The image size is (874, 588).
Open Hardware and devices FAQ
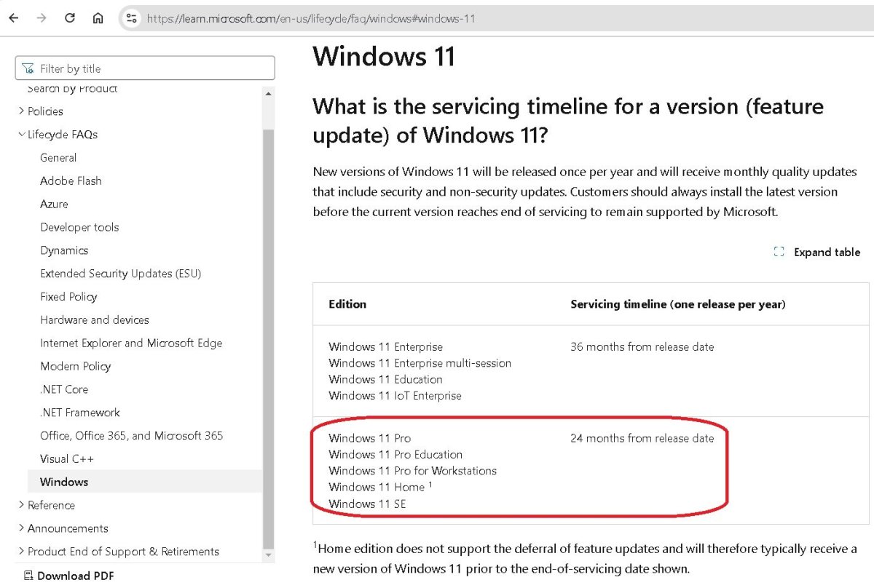coord(95,320)
